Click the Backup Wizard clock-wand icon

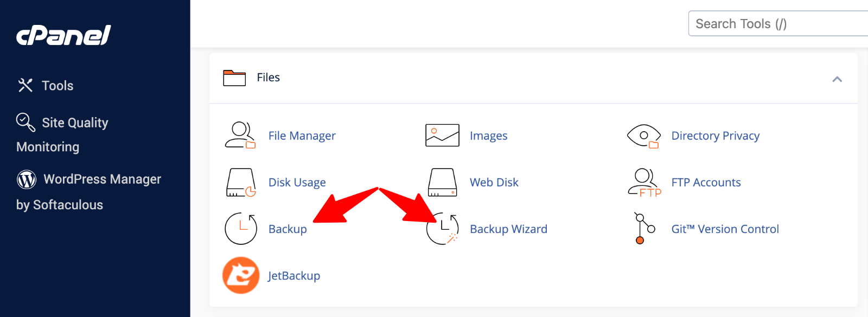443,229
